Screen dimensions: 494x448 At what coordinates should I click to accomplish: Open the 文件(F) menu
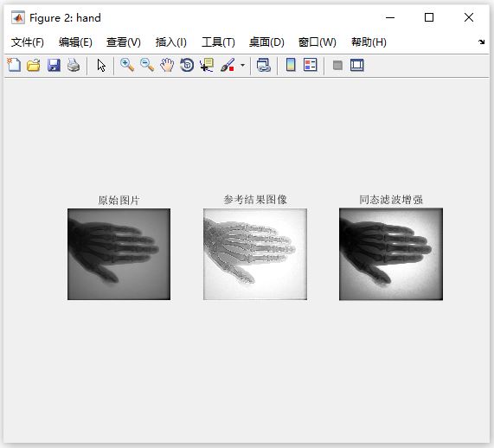pos(28,42)
